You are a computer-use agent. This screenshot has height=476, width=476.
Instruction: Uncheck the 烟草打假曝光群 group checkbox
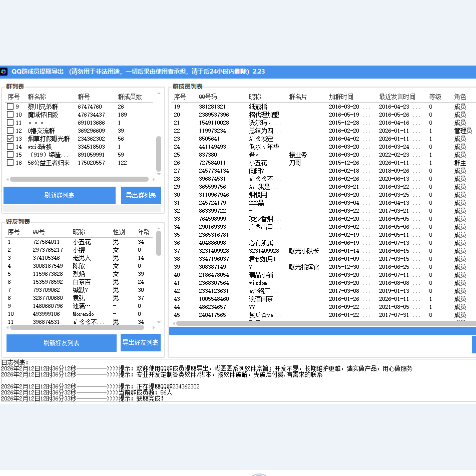[x=10, y=139]
